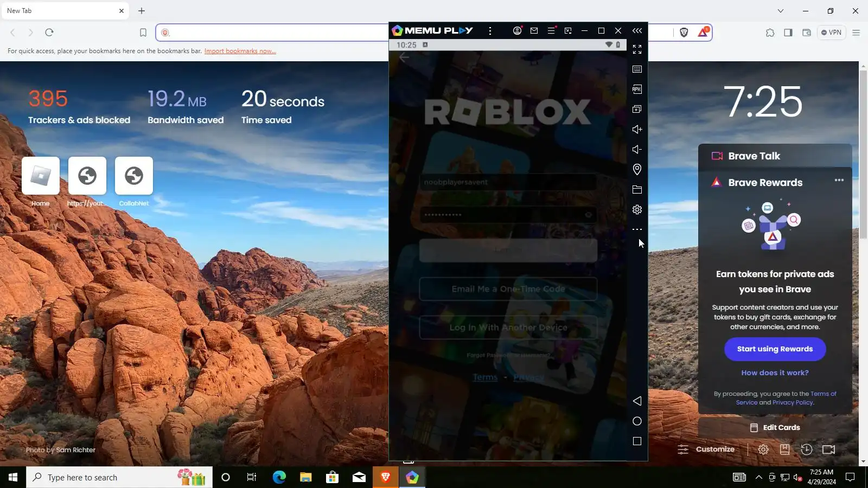868x488 pixels.
Task: Open MEmu key mapping keyboard icon
Action: (x=637, y=69)
